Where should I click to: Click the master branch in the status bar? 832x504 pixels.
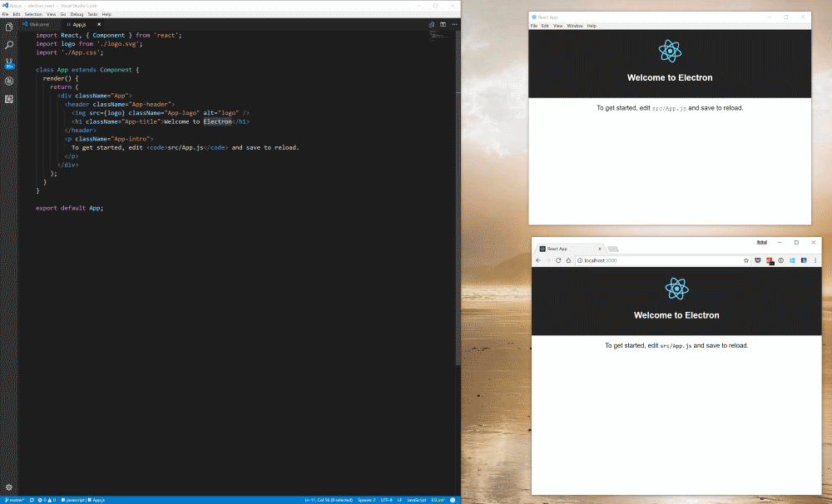click(14, 500)
